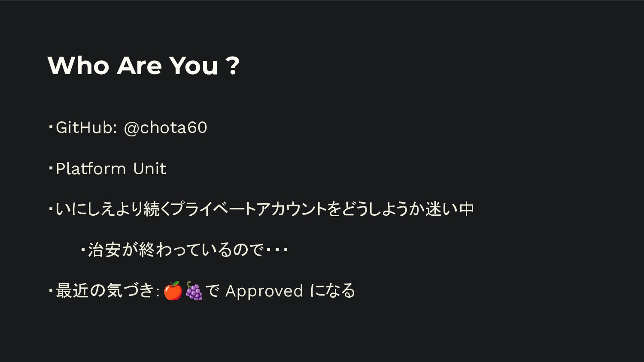The height and width of the screenshot is (362, 644).
Task: Click the 迷い中 text ending third bullet
Action: [x=450, y=209]
